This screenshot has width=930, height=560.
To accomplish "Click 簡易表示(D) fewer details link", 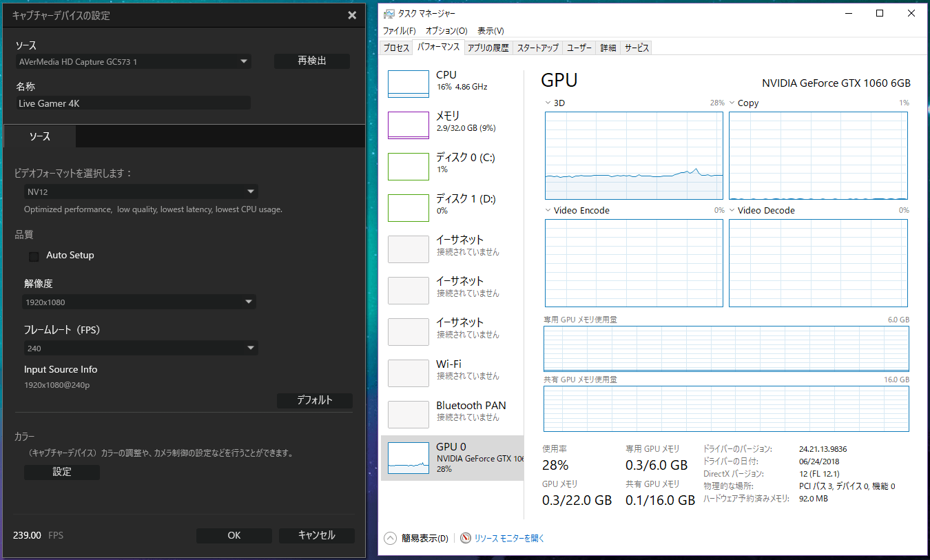I will click(x=424, y=539).
